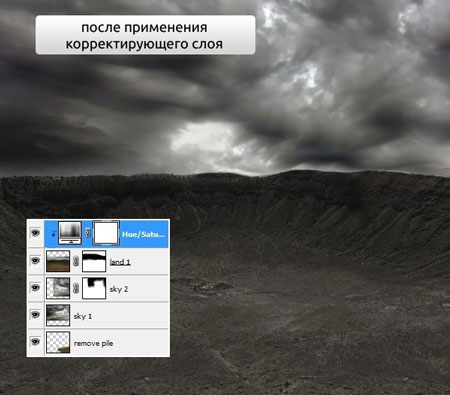This screenshot has height=395, width=450.
Task: Click the land 1 layer name
Action: click(x=120, y=262)
